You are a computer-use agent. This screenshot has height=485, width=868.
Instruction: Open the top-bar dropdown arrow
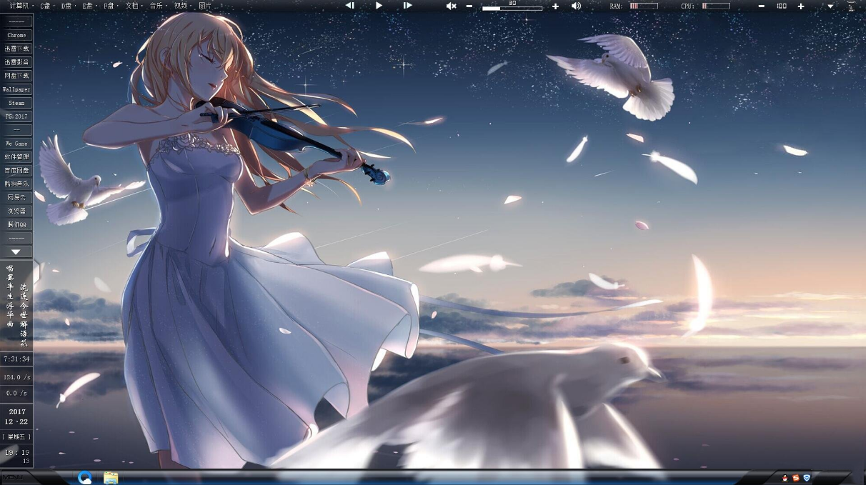click(x=830, y=6)
